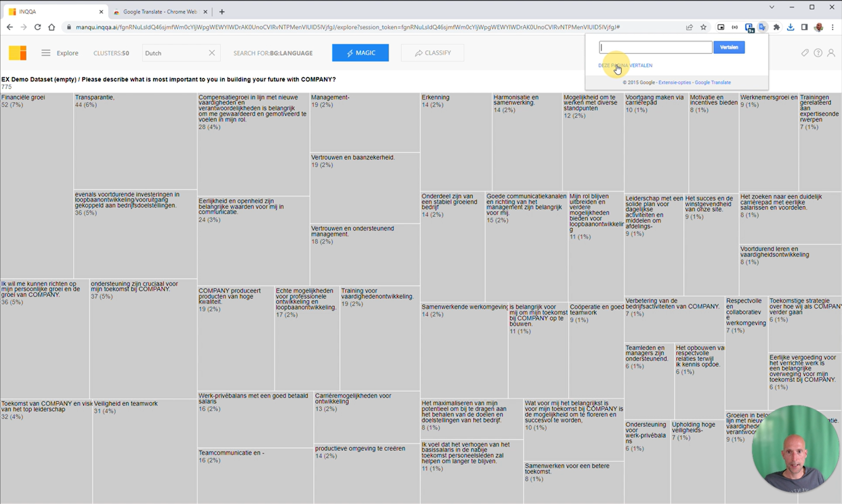Click the INQQA orange logo

tap(18, 52)
